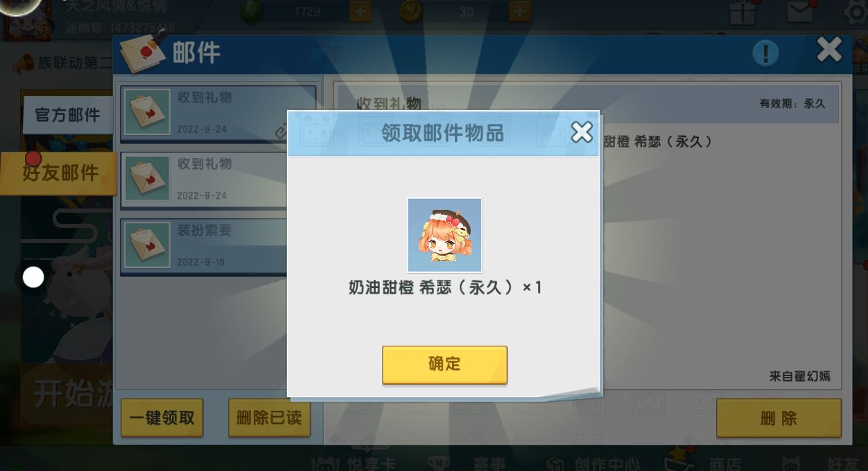Open the settings gear icon
868x471 pixels.
[857, 12]
